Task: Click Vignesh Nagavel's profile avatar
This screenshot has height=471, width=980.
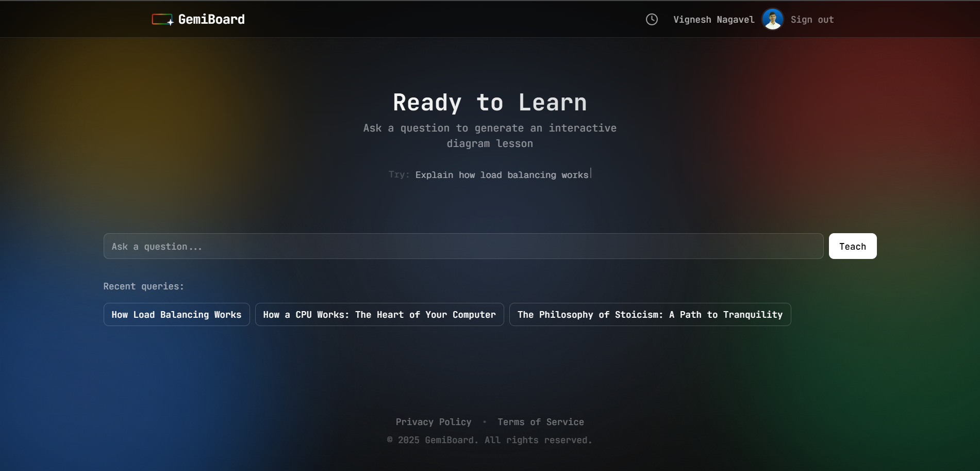Action: [x=772, y=19]
